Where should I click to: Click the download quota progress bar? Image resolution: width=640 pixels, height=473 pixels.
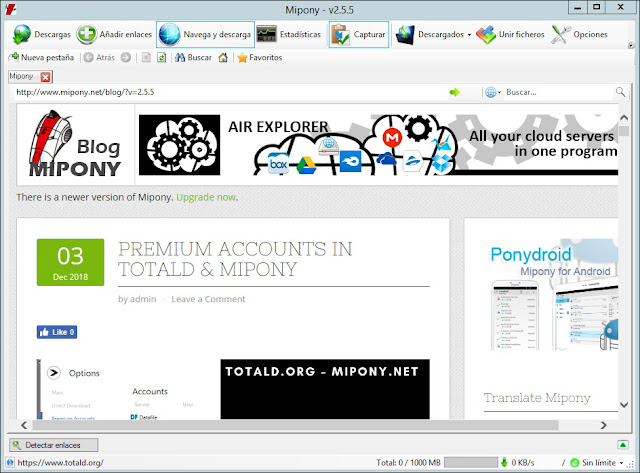[x=471, y=462]
